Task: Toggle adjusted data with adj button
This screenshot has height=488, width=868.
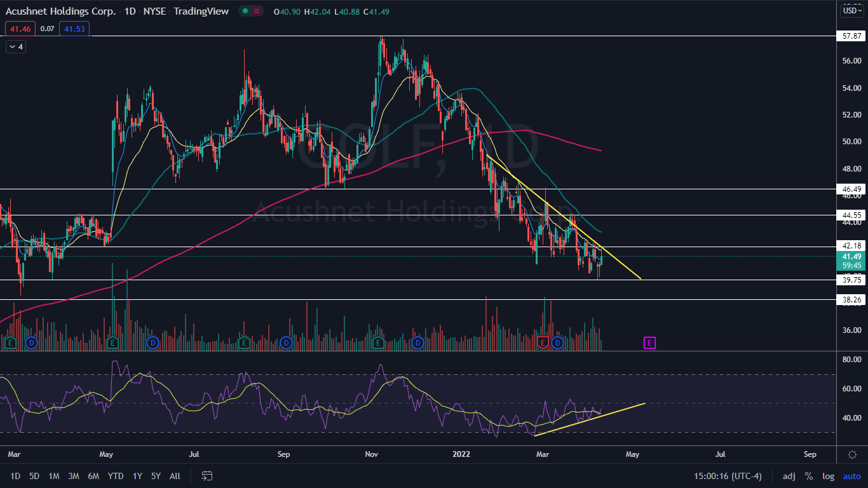Action: pyautogui.click(x=789, y=476)
